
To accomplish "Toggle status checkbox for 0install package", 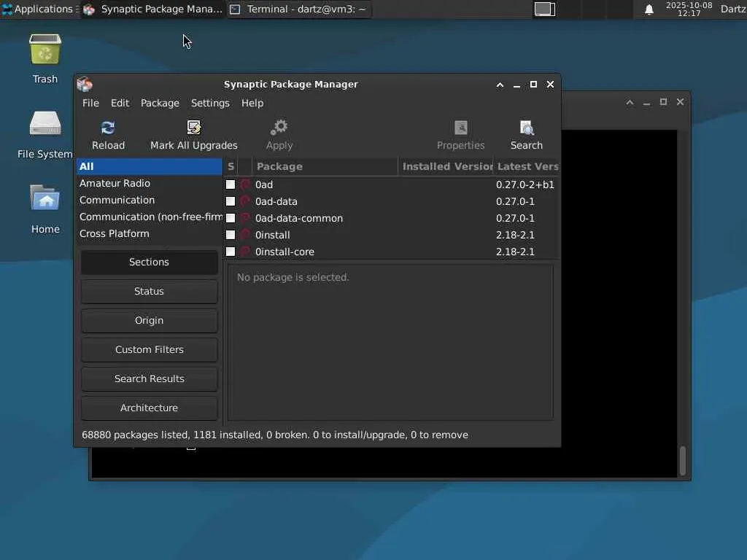I will point(231,235).
